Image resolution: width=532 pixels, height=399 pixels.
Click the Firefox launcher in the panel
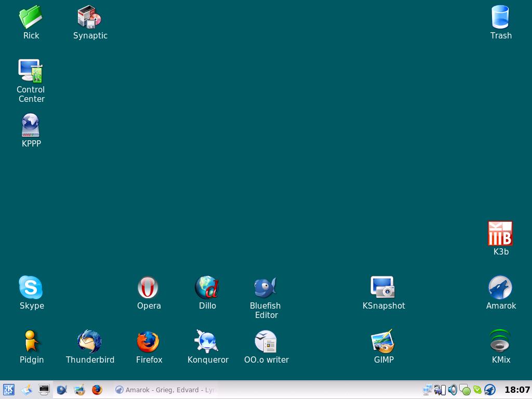click(x=97, y=390)
